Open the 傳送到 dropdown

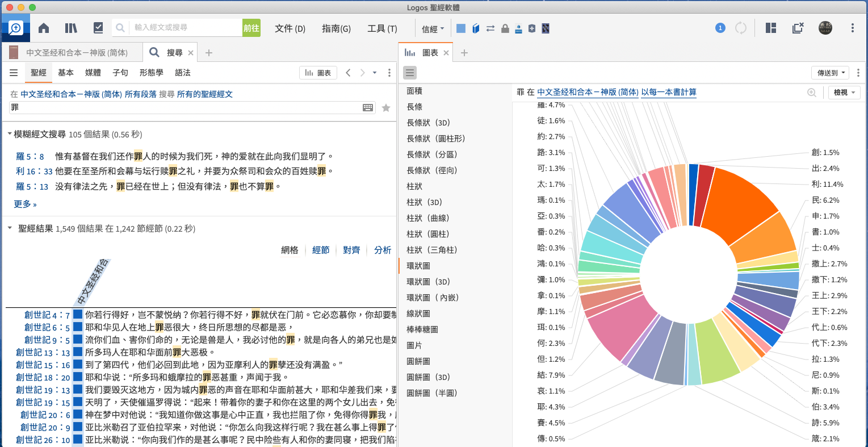pyautogui.click(x=830, y=73)
